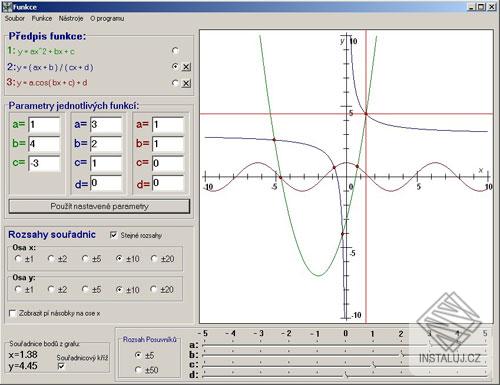Set Osa y range to ±1
The image size is (500, 385).
click(x=18, y=289)
